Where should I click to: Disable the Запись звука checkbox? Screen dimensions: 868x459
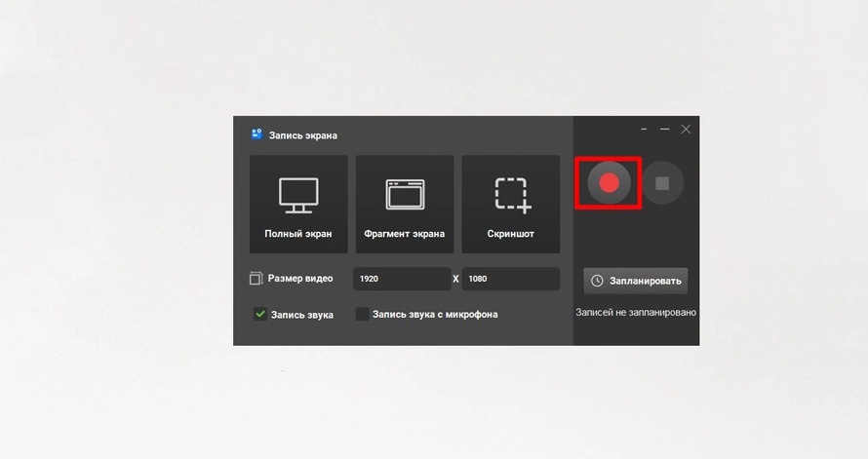(259, 314)
